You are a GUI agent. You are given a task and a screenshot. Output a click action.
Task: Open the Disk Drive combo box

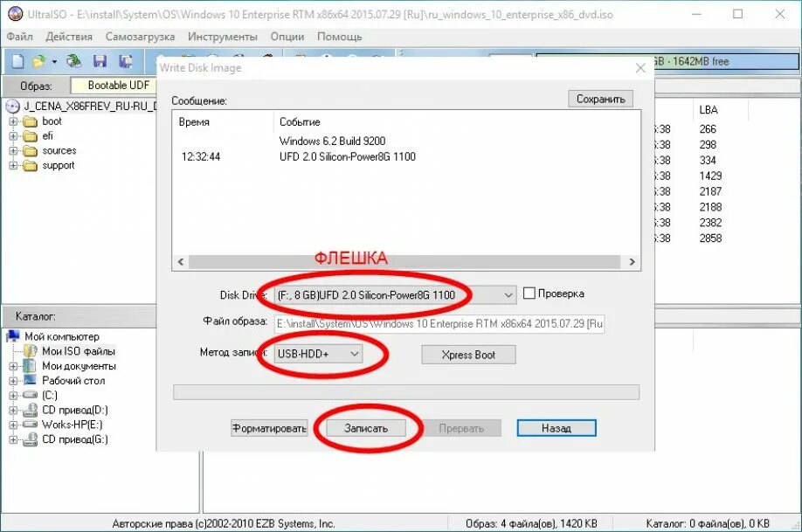(x=394, y=294)
